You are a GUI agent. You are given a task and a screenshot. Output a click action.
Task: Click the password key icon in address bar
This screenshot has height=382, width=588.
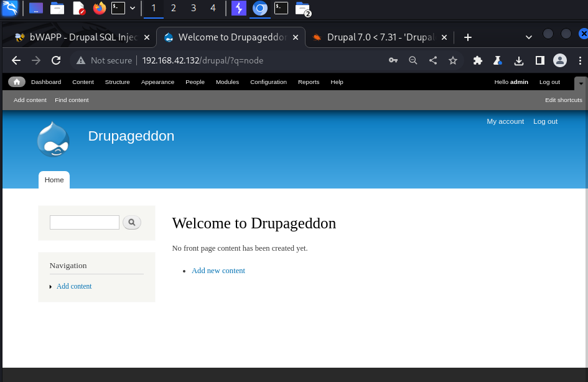[x=393, y=60]
